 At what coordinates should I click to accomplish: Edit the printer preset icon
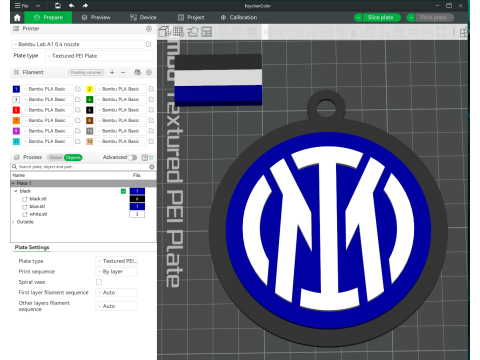[x=149, y=44]
